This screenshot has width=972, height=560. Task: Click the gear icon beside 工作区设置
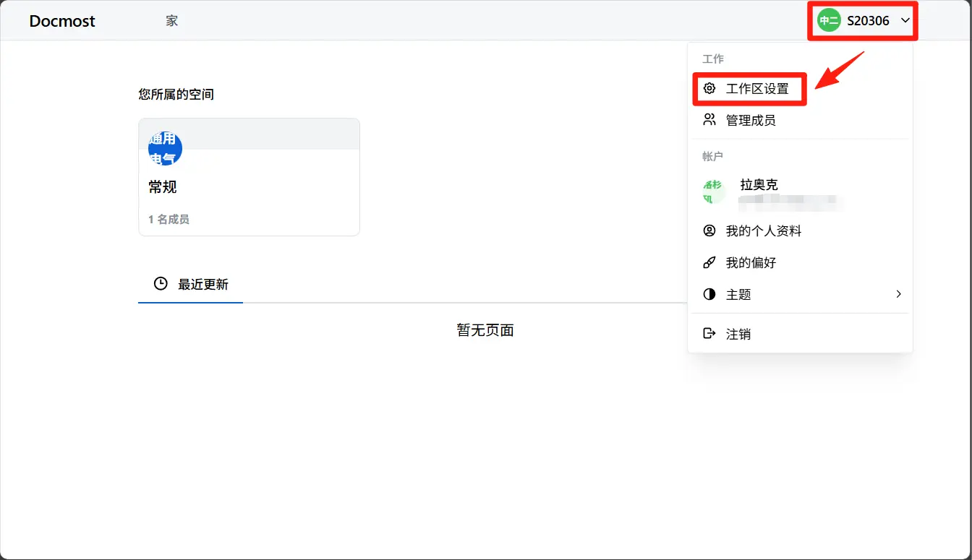[709, 89]
